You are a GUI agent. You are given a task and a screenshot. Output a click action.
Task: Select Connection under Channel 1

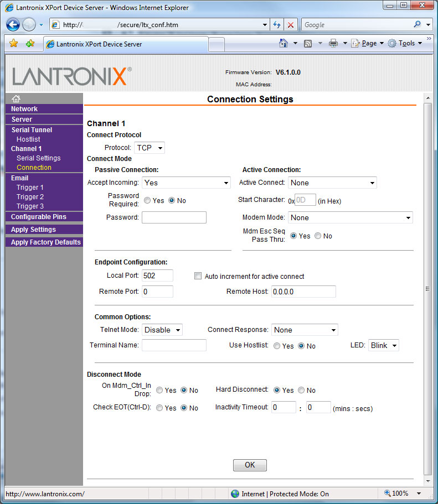(x=34, y=168)
